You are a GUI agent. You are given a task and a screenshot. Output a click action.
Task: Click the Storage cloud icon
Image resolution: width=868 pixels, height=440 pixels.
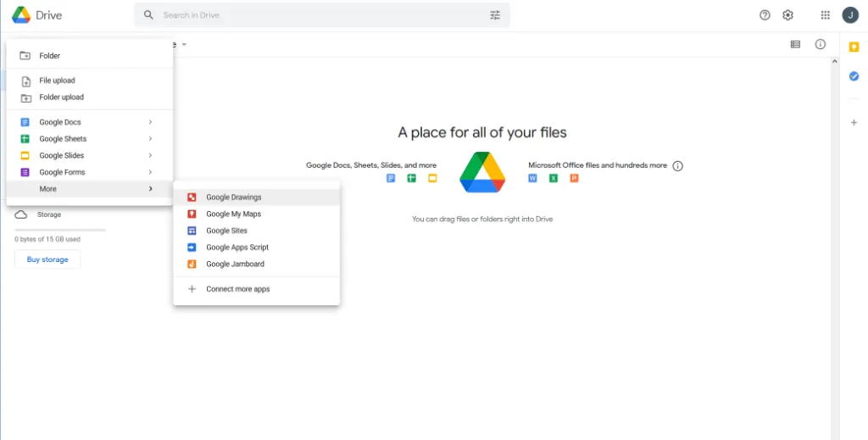pos(21,214)
